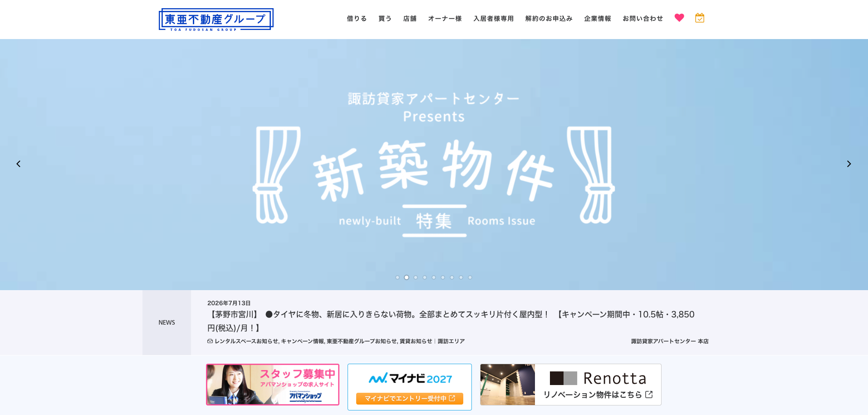Select the active second carousel dot

407,277
